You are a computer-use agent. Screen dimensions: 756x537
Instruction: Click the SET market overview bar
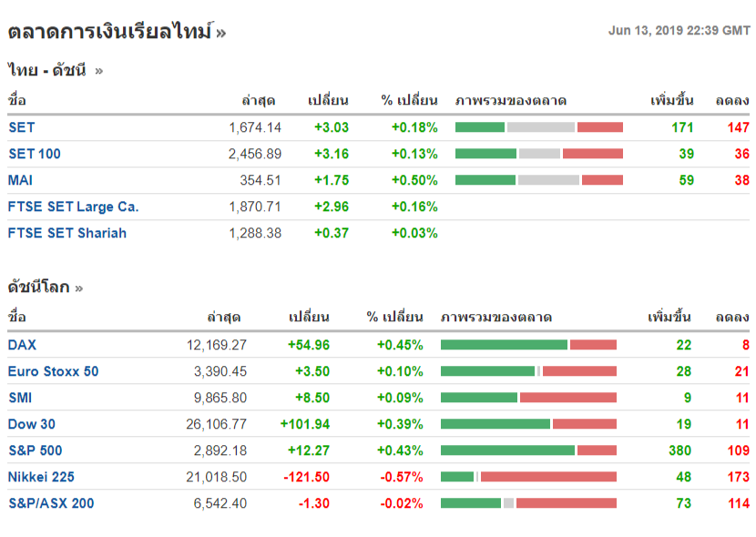click(538, 127)
